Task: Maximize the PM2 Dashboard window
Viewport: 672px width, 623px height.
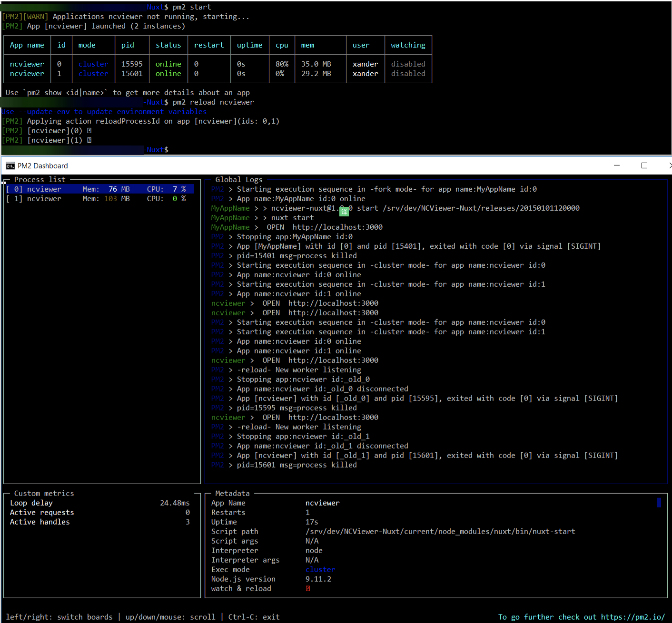Action: [644, 165]
